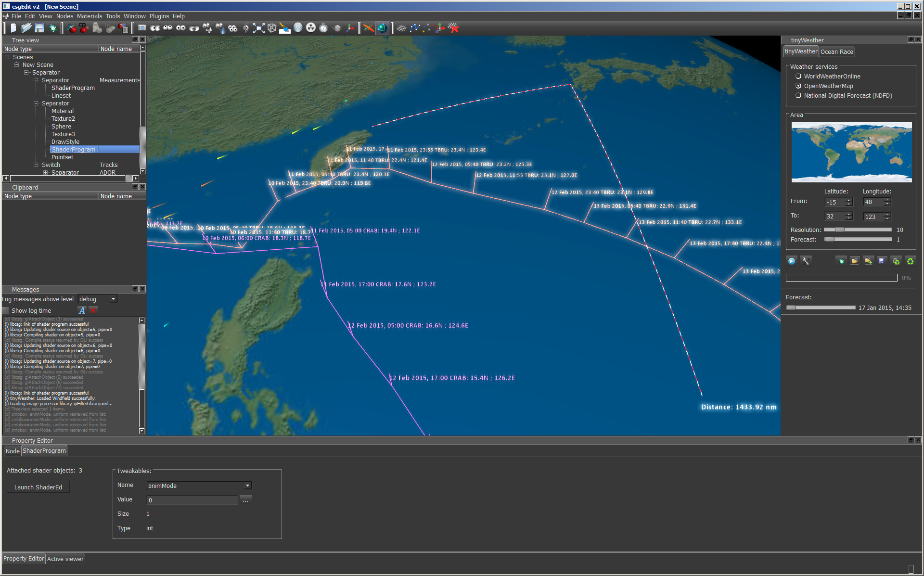The width and height of the screenshot is (924, 576).
Task: Collapse the Switch Tracks tree node
Action: [36, 165]
